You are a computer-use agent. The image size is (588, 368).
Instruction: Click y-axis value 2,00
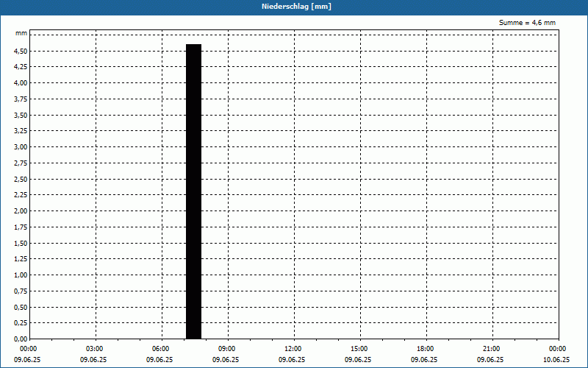pyautogui.click(x=21, y=211)
